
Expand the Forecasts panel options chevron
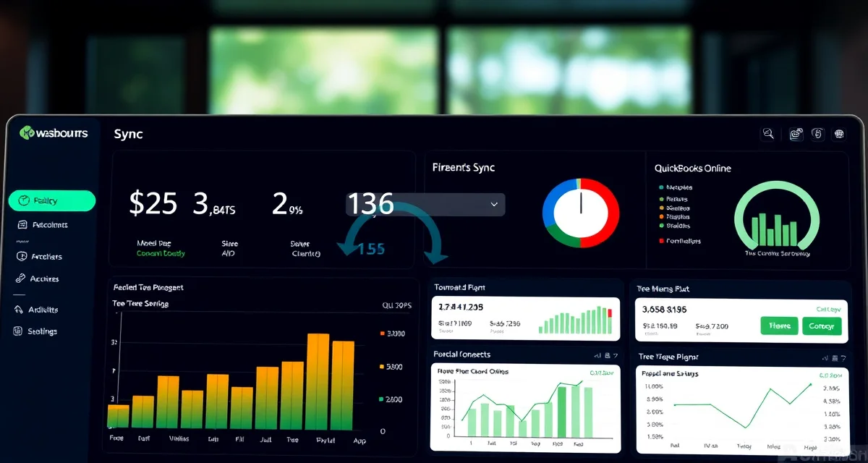(617, 354)
